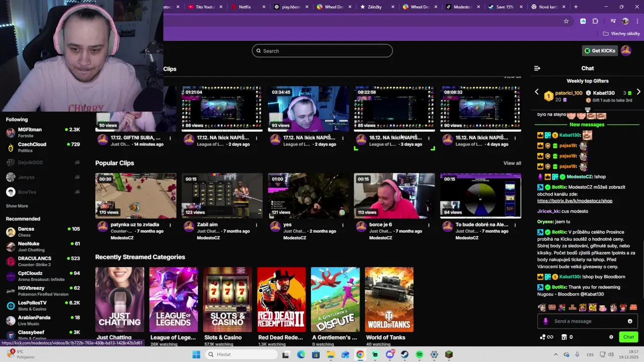Show hidden system tray icons

click(x=555, y=354)
